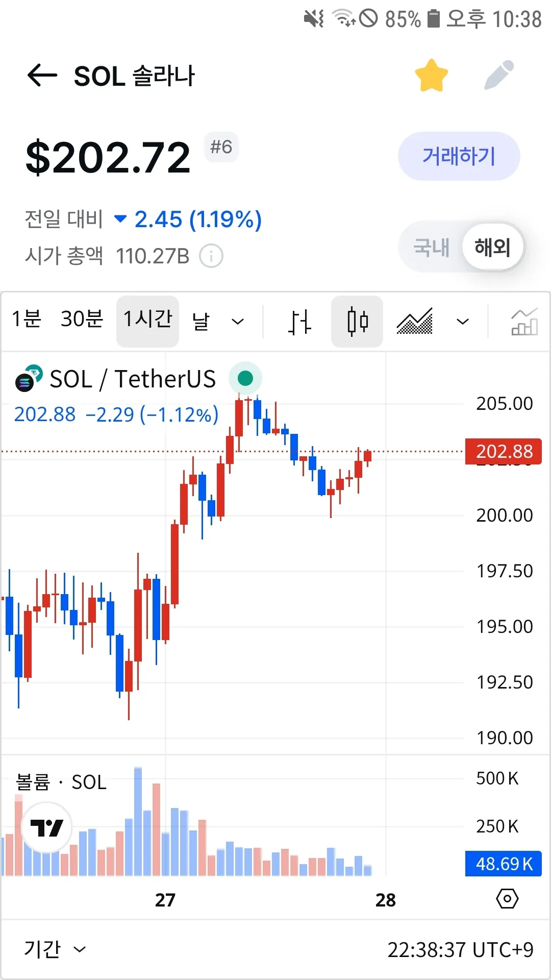The height and width of the screenshot is (980, 551).
Task: Expand the chart style dropdown chevron
Action: tap(463, 322)
